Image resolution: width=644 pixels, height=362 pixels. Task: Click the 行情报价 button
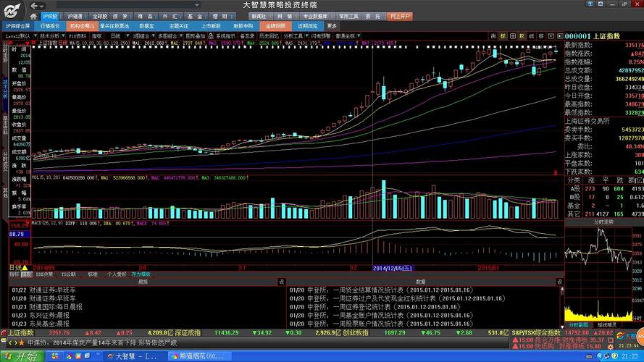coord(50,26)
